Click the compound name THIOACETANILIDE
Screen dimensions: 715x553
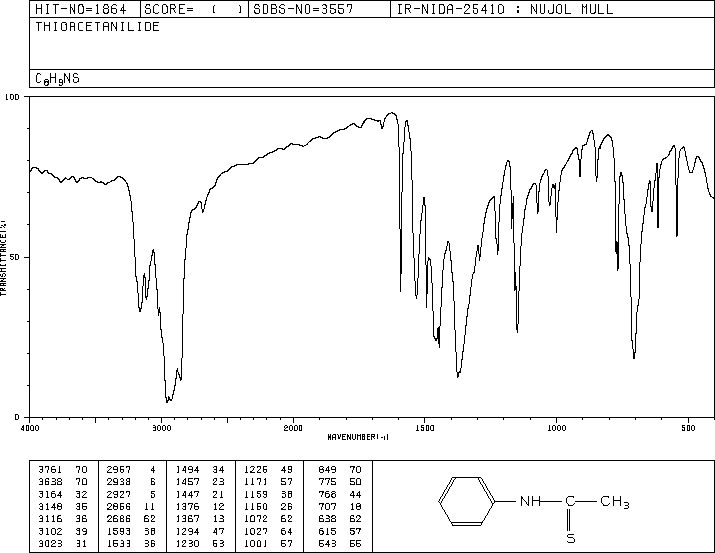(98, 27)
